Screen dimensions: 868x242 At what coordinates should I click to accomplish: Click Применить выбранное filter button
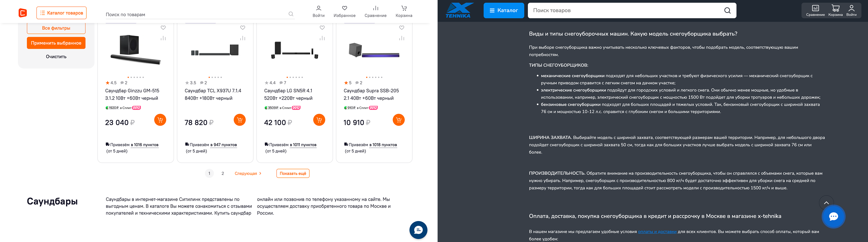click(56, 43)
